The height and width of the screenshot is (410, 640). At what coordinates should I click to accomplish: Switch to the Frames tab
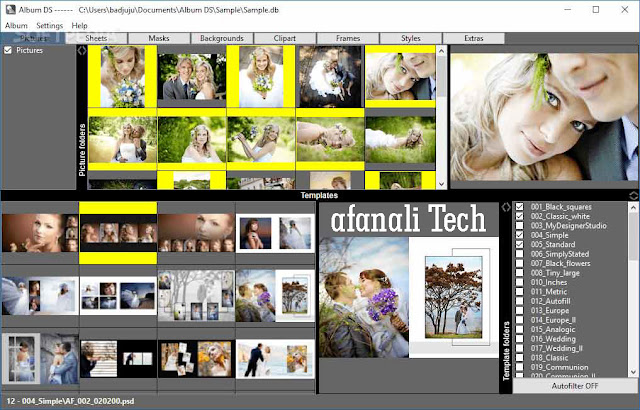coord(348,38)
